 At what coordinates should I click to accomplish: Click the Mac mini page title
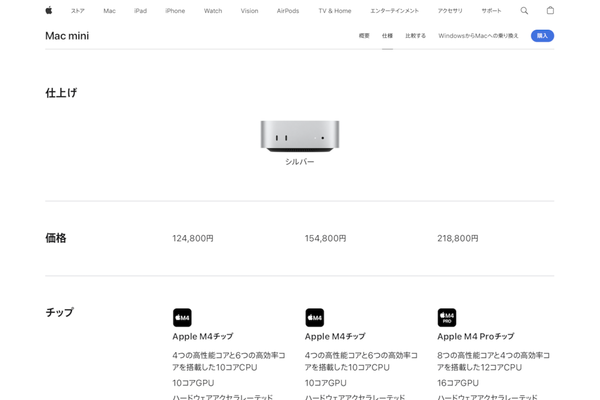(x=67, y=36)
